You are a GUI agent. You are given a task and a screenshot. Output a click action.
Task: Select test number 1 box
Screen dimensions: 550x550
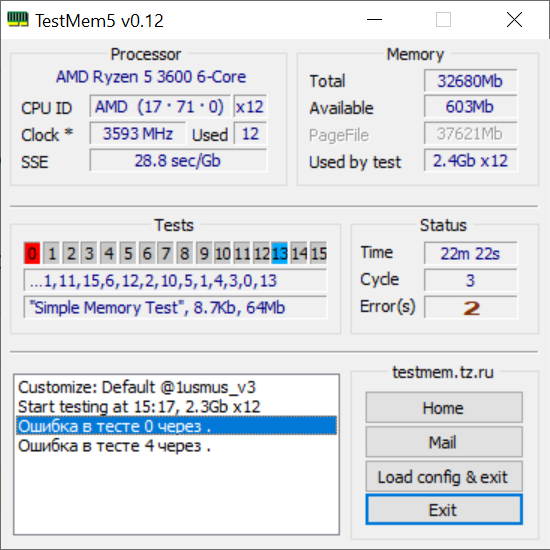51,253
